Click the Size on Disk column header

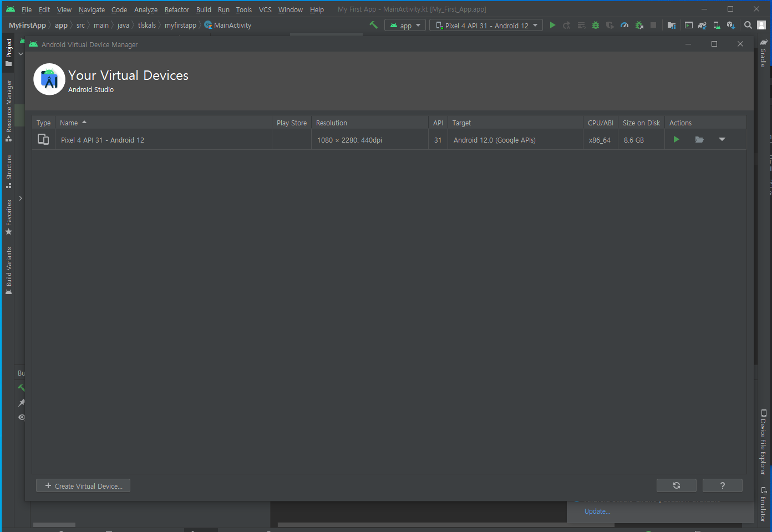coord(641,123)
